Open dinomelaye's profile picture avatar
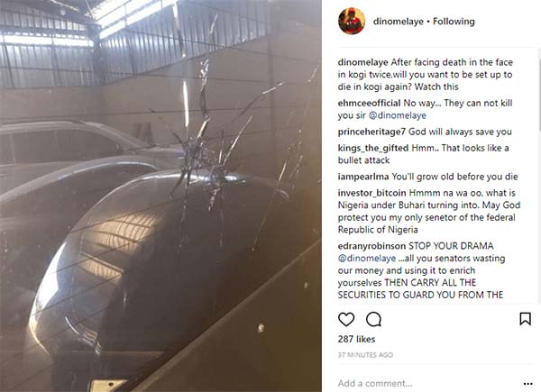Screen dimensions: 541x392 point(352,22)
